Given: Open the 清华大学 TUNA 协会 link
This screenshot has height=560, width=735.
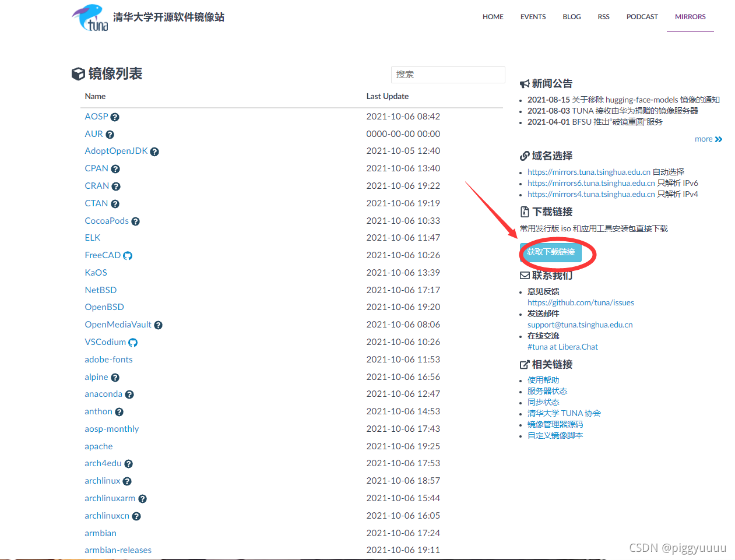Looking at the screenshot, I should tap(564, 413).
